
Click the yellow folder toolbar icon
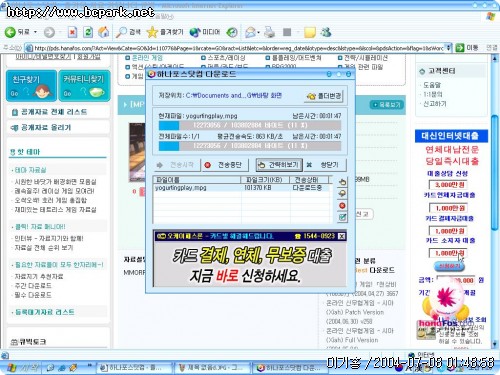(x=310, y=32)
